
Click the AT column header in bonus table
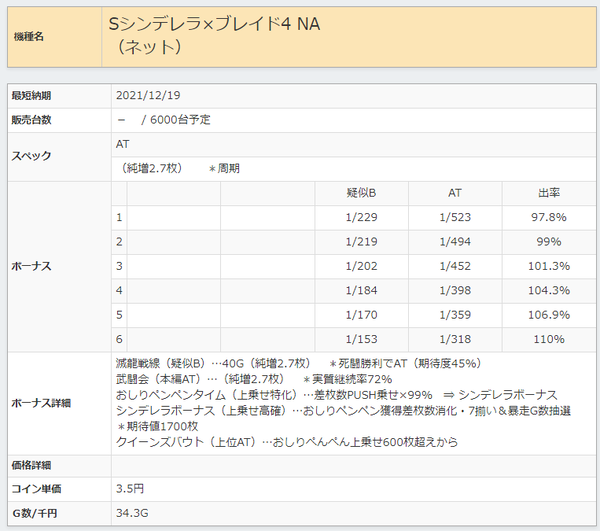455,193
